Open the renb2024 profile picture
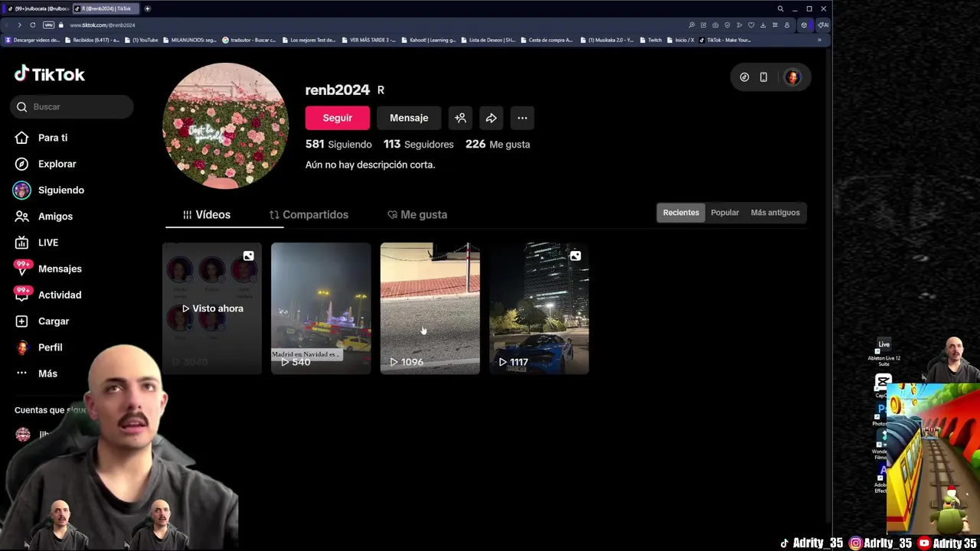The width and height of the screenshot is (980, 551). coord(225,126)
